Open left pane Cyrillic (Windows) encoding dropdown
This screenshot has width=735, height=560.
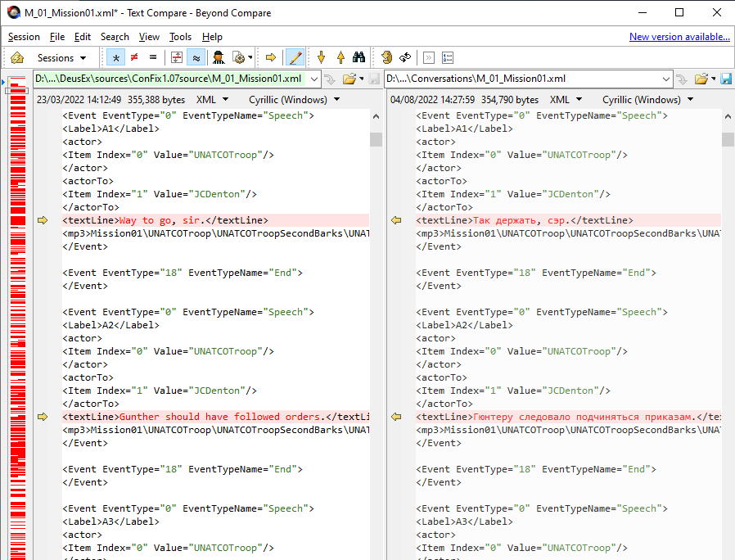[294, 99]
